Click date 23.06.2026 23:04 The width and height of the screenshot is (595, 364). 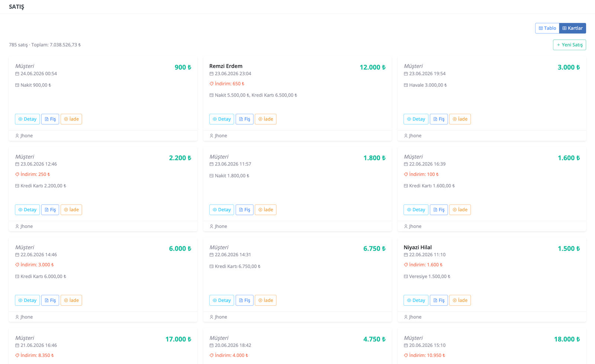coord(230,74)
